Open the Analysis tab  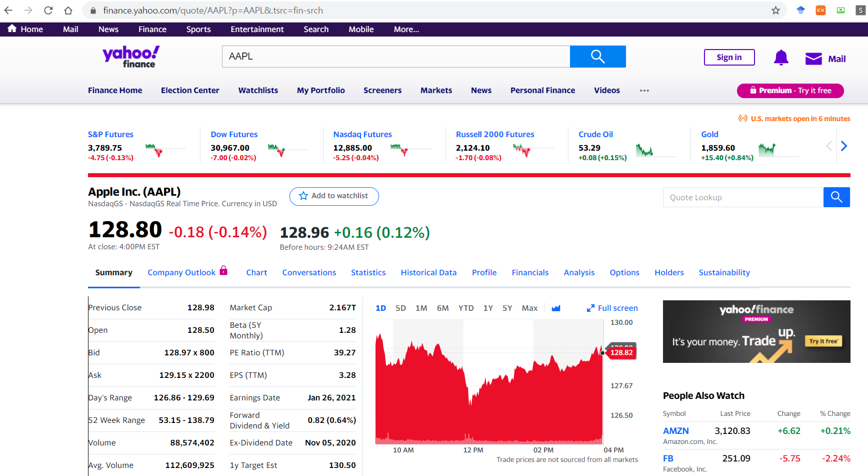pos(579,273)
